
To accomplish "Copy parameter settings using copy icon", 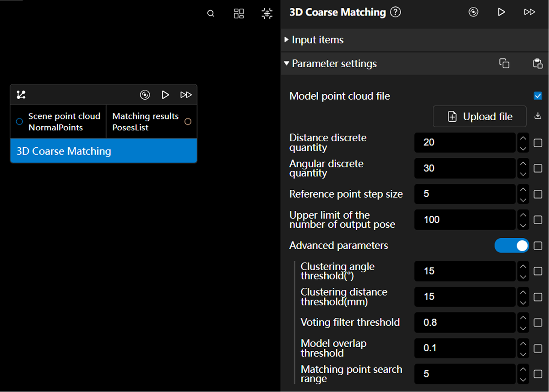I will [504, 64].
